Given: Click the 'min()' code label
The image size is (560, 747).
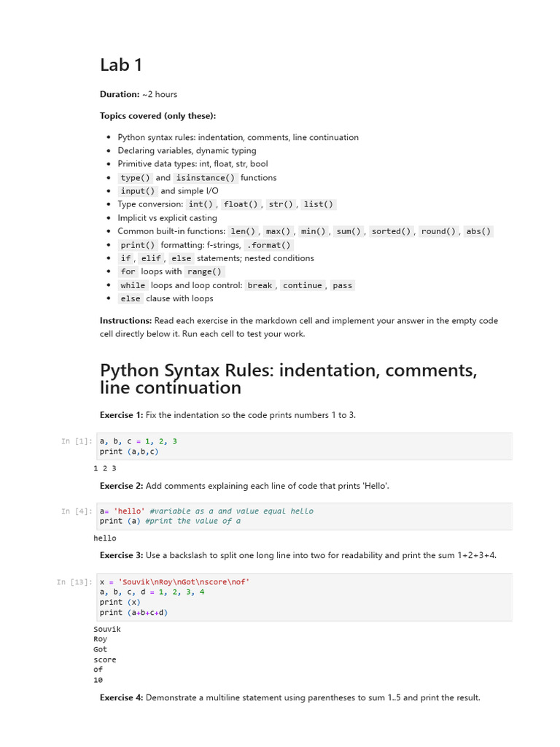Looking at the screenshot, I should (314, 231).
